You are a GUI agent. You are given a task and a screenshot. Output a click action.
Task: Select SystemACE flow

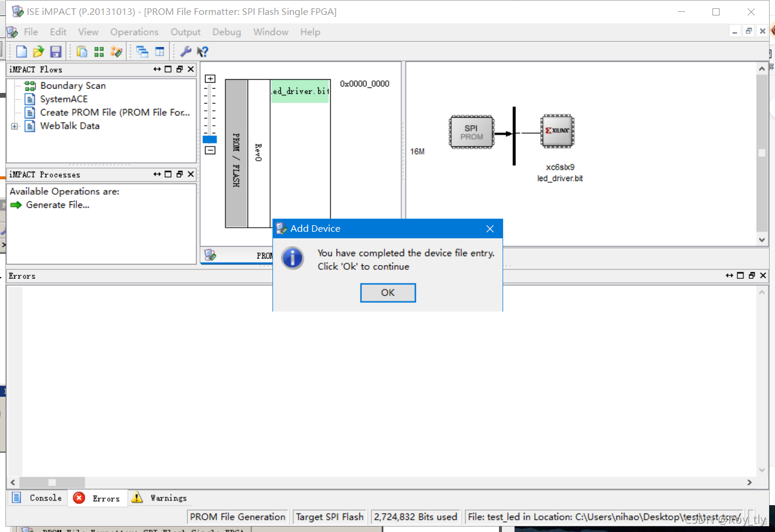pyautogui.click(x=64, y=99)
